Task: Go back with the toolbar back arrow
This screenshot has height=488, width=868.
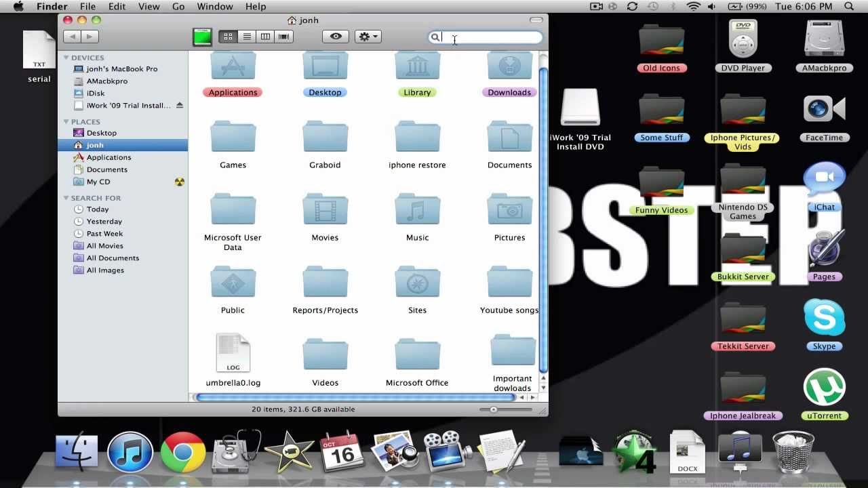Action: (73, 37)
